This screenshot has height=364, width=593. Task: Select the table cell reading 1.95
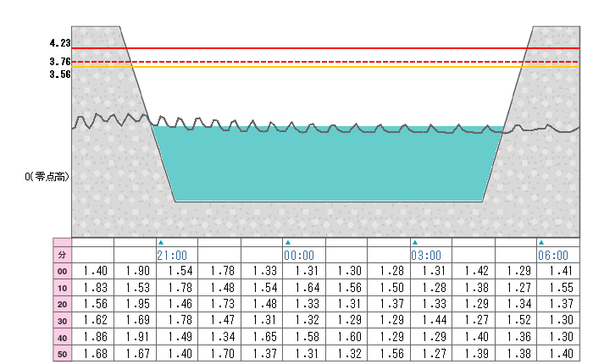pyautogui.click(x=135, y=304)
